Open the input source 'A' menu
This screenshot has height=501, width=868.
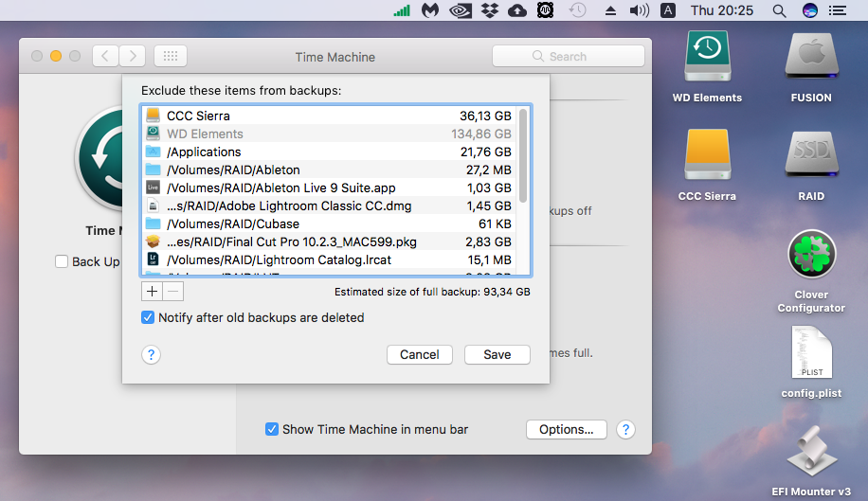pyautogui.click(x=668, y=10)
